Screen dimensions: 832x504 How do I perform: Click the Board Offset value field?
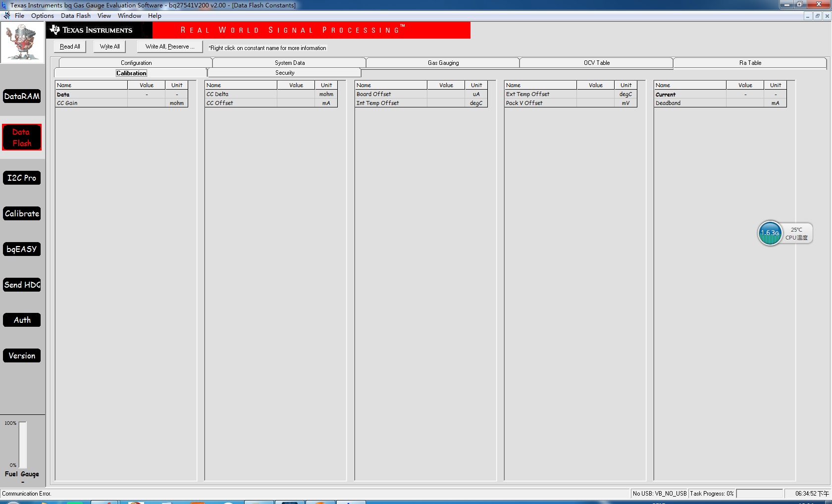coord(446,94)
